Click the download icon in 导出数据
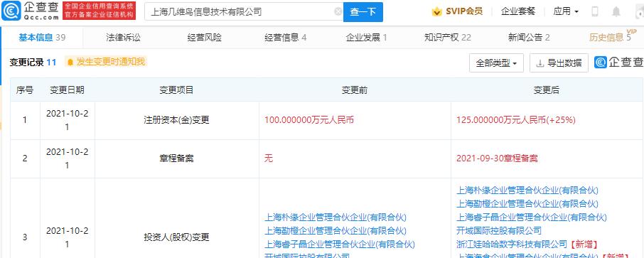 tap(540, 63)
